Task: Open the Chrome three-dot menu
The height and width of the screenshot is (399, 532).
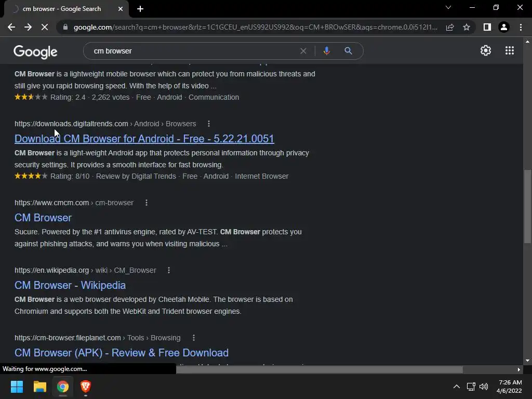Action: [x=521, y=27]
